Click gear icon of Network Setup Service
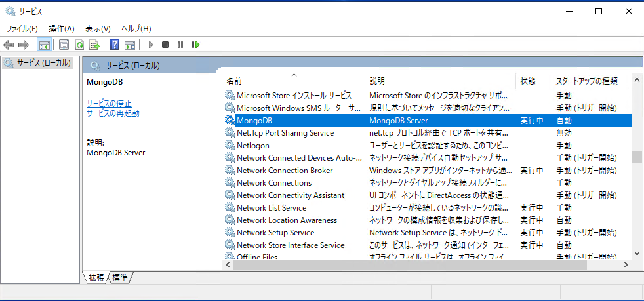The width and height of the screenshot is (644, 301). coord(230,233)
